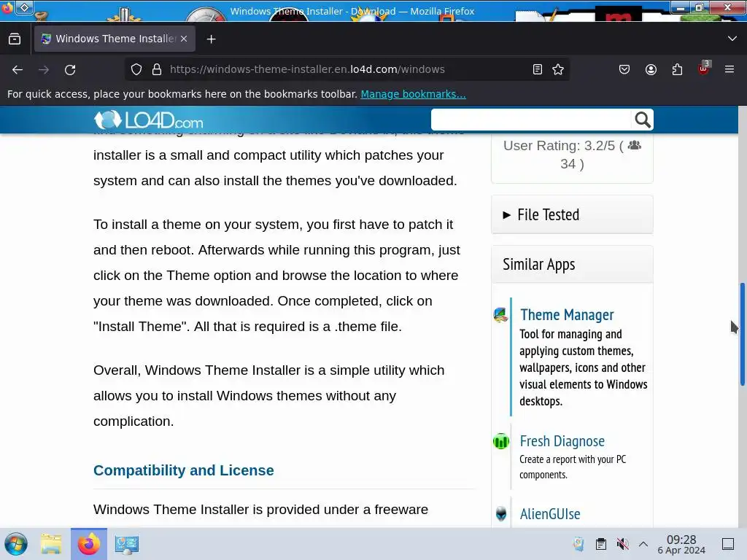Open the clipboard tray icon

(x=601, y=544)
